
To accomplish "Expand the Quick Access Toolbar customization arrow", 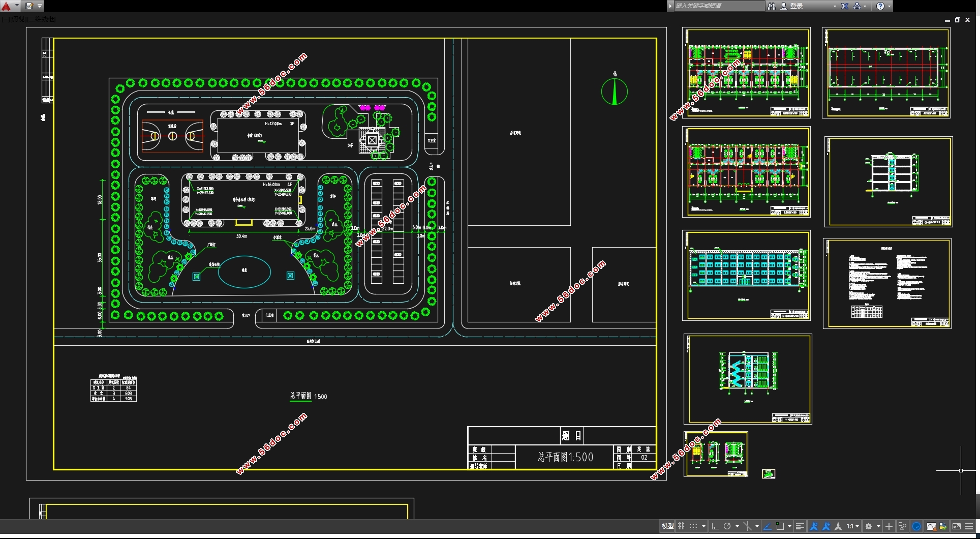I will pyautogui.click(x=40, y=6).
